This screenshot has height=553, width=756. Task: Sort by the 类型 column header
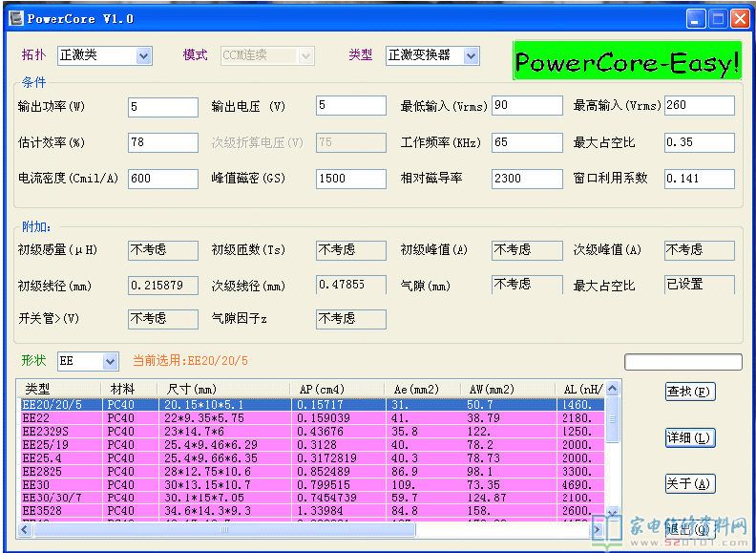(x=59, y=389)
